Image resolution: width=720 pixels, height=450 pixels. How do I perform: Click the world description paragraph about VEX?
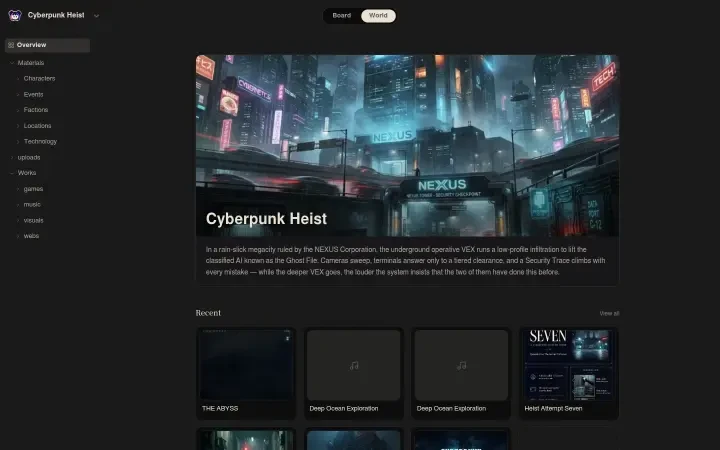[x=405, y=261]
